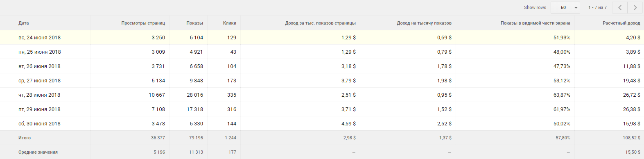The height and width of the screenshot is (159, 644).
Task: Open the Show rows 50 dropdown
Action: [565, 7]
